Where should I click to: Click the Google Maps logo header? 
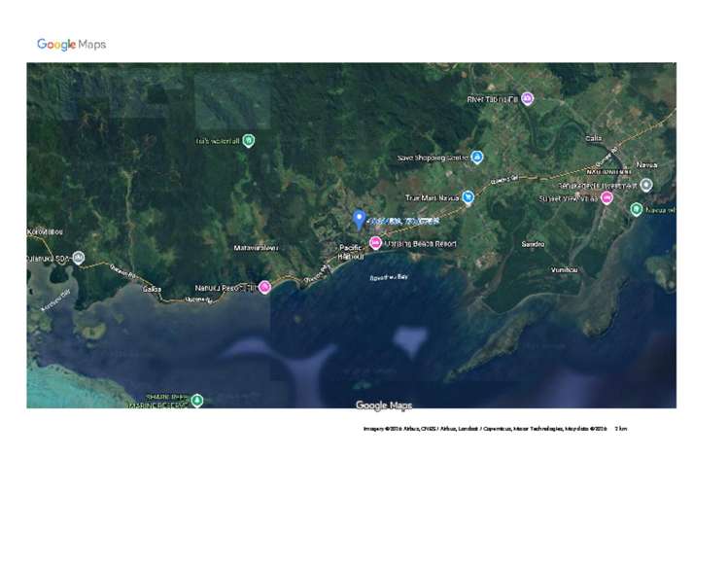(x=72, y=45)
